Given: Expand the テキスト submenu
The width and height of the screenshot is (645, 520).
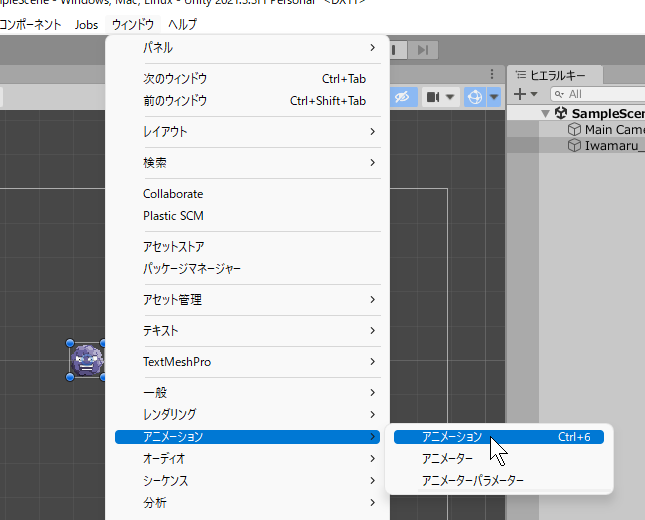Looking at the screenshot, I should (247, 331).
